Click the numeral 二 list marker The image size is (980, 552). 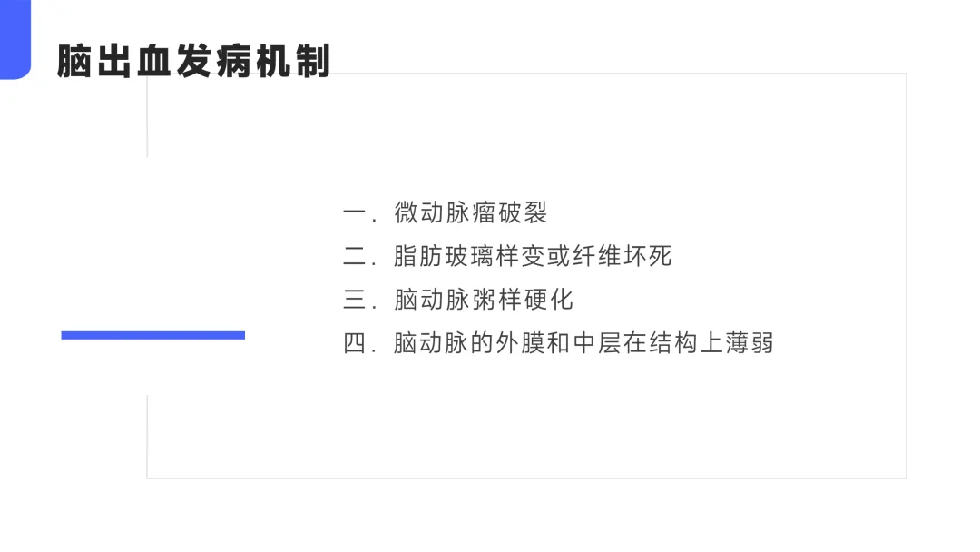(355, 256)
